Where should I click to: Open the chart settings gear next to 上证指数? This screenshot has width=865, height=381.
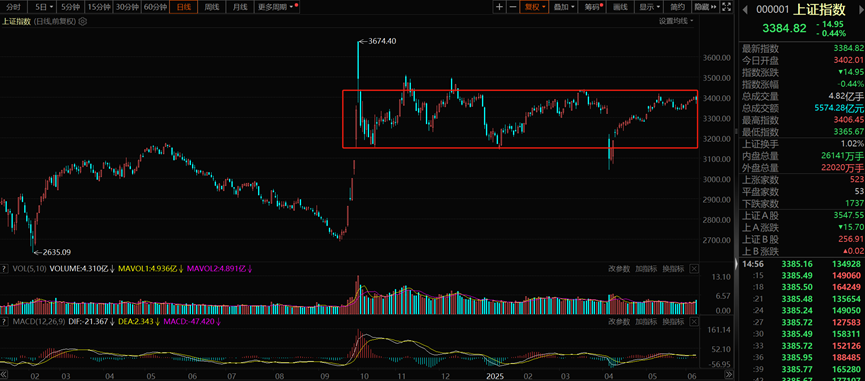tap(83, 22)
